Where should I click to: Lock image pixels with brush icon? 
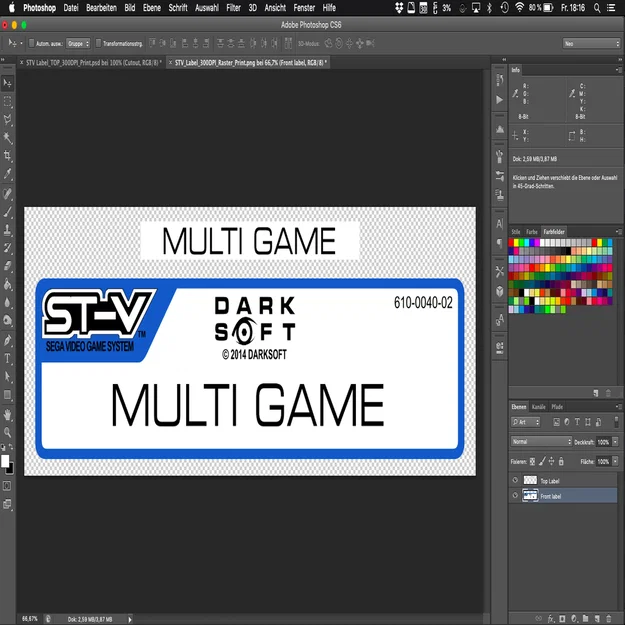click(542, 462)
